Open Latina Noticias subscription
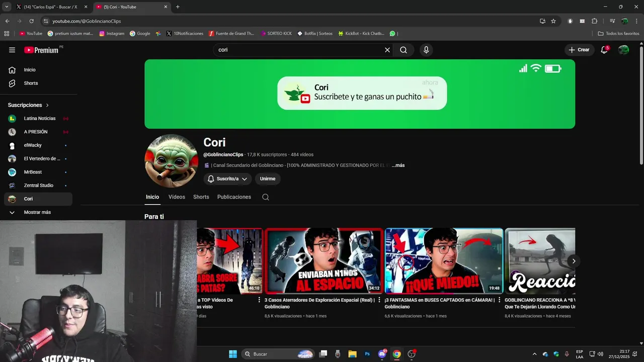644x362 pixels. tap(39, 119)
